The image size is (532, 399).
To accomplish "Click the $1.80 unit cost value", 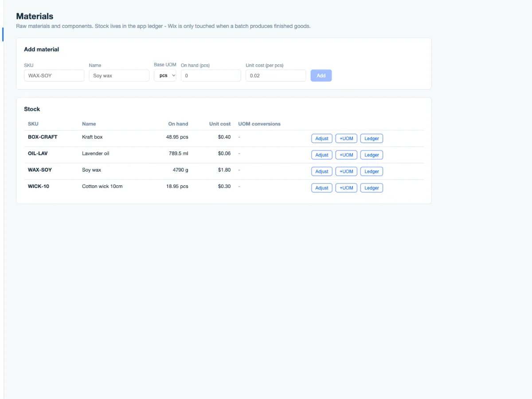I will point(224,170).
